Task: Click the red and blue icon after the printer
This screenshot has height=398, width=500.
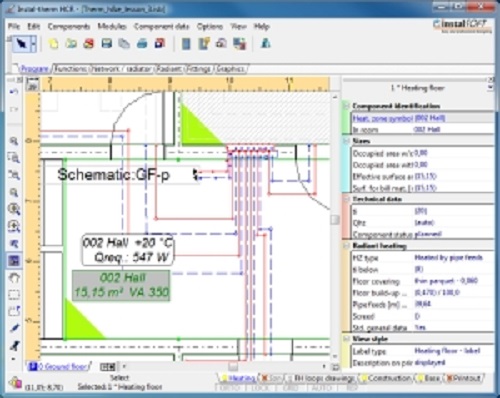Action: 160,44
